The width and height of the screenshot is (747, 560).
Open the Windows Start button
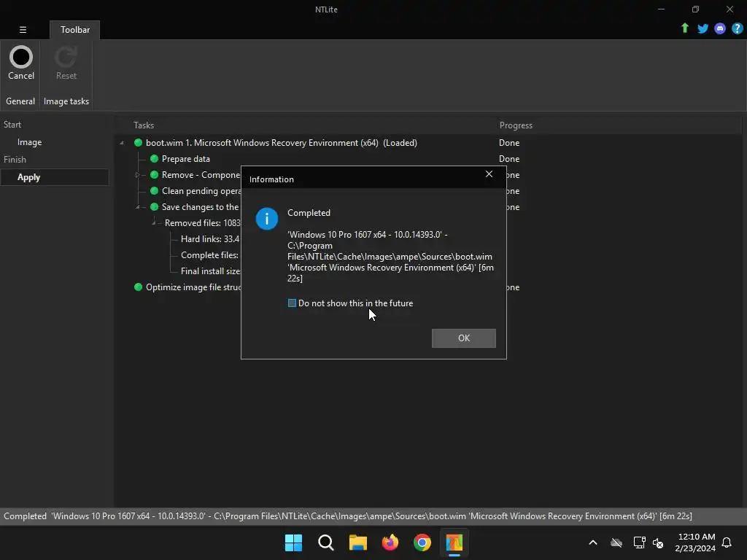[293, 542]
